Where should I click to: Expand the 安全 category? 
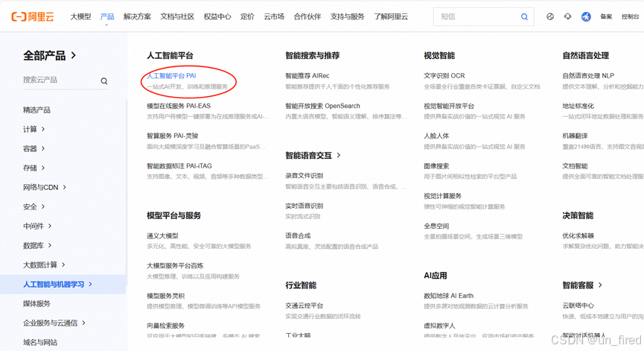point(34,206)
